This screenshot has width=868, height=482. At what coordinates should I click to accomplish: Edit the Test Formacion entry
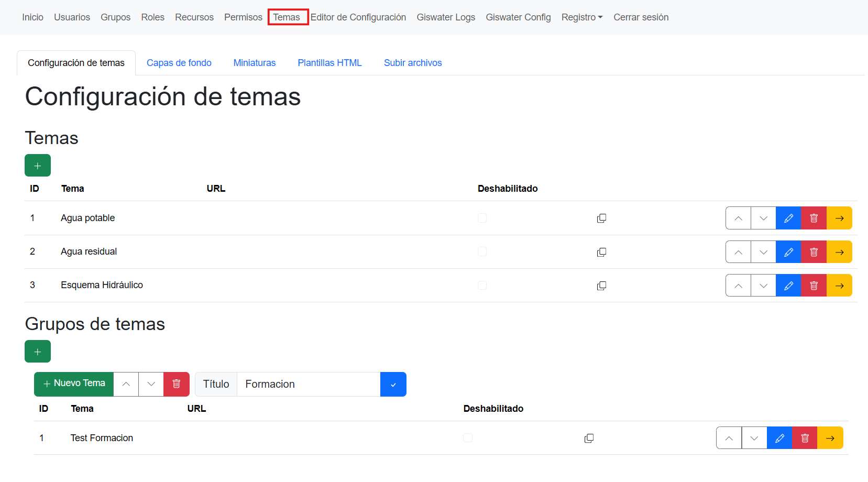coord(779,437)
